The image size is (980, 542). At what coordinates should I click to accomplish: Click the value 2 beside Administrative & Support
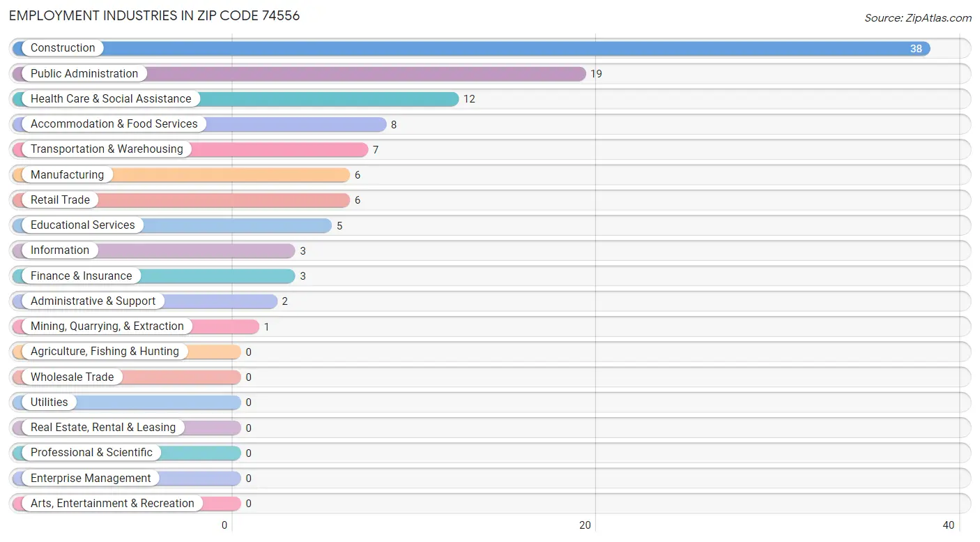coord(284,301)
